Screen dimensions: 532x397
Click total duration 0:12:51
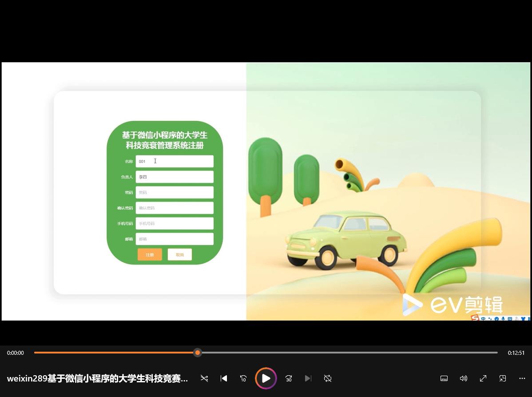[516, 353]
